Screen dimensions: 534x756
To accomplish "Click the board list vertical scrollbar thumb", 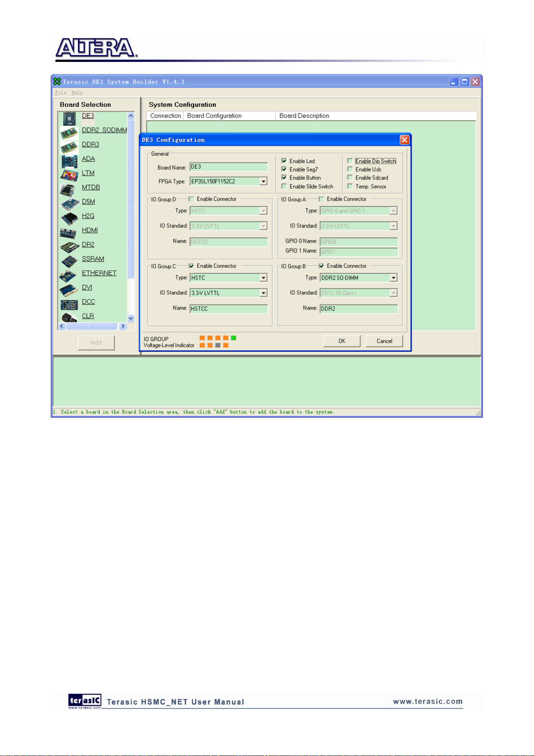I will point(131,199).
